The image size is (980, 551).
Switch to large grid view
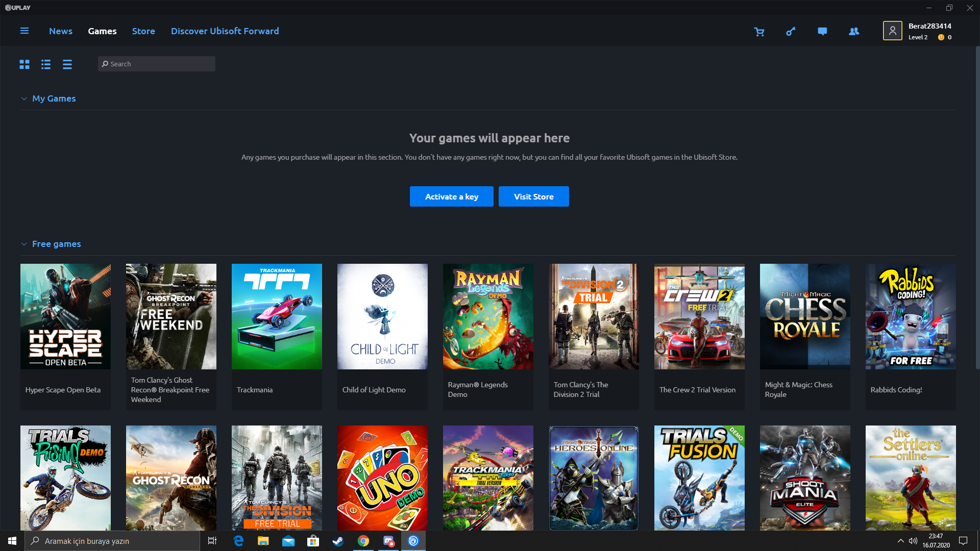click(x=24, y=64)
